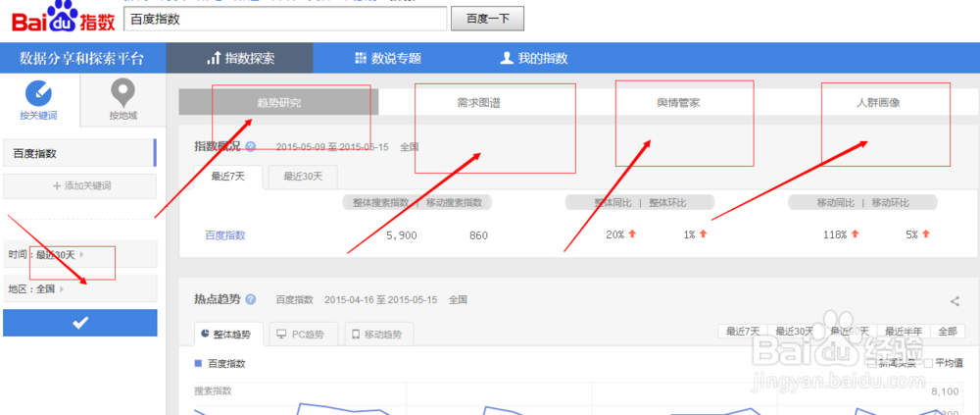
Task: Select the PC趋势 tab
Action: [304, 335]
